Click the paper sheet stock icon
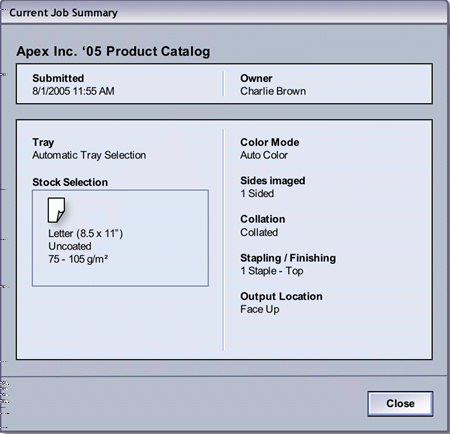 [56, 210]
